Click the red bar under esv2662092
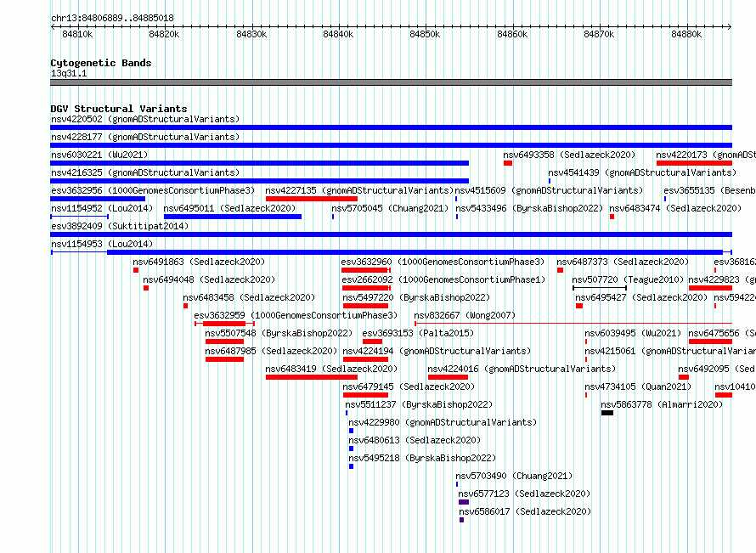Screen dimensions: 756x553 click(365, 288)
